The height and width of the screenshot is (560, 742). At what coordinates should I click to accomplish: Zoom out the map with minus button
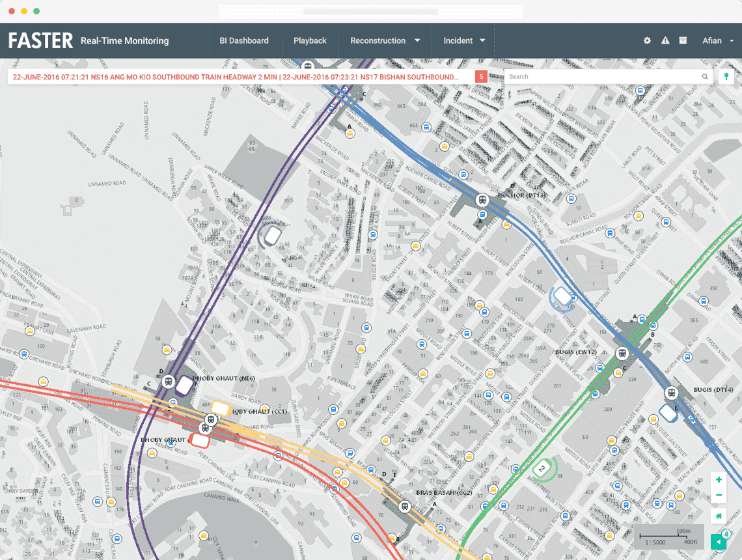point(719,496)
